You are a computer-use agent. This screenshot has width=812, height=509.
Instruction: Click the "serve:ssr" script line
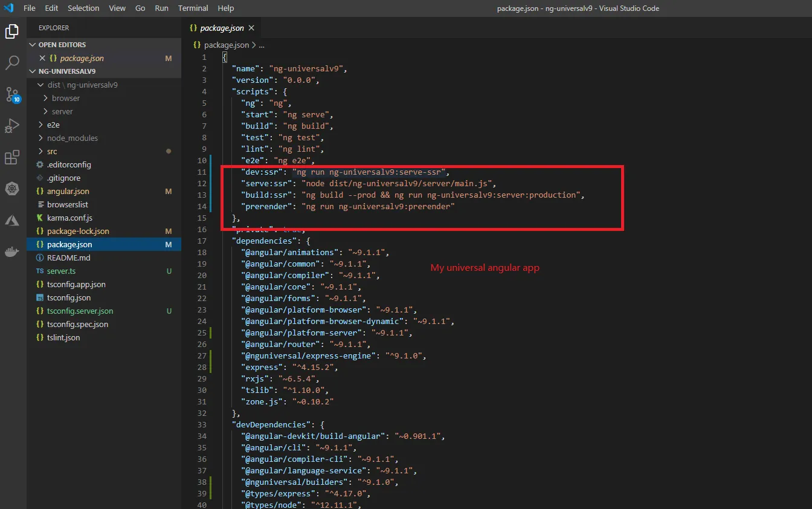click(369, 184)
